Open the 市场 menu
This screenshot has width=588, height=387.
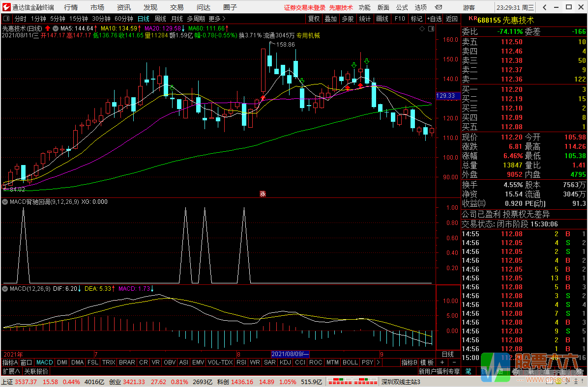(x=97, y=7)
